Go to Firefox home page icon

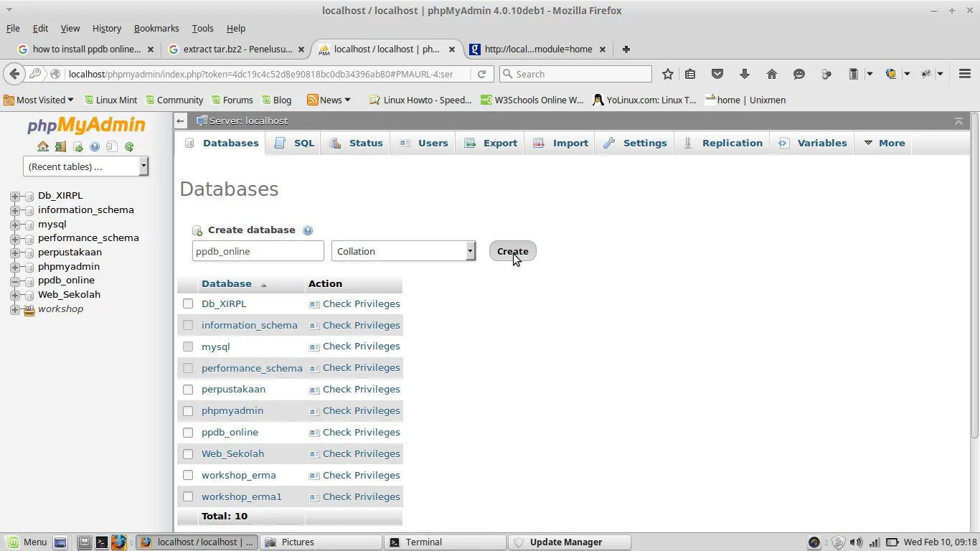772,74
